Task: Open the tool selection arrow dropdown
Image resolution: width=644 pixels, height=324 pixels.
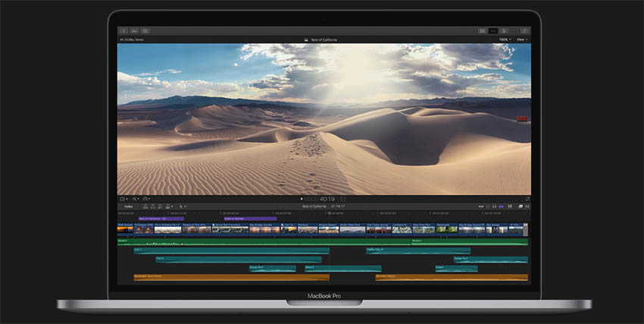Action: point(182,206)
